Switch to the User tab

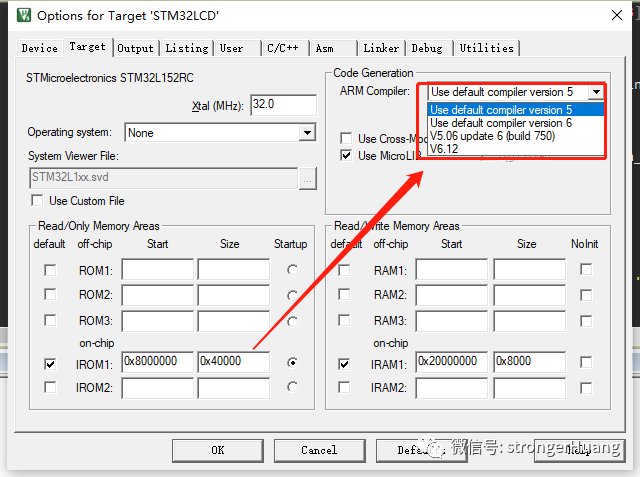coord(237,48)
